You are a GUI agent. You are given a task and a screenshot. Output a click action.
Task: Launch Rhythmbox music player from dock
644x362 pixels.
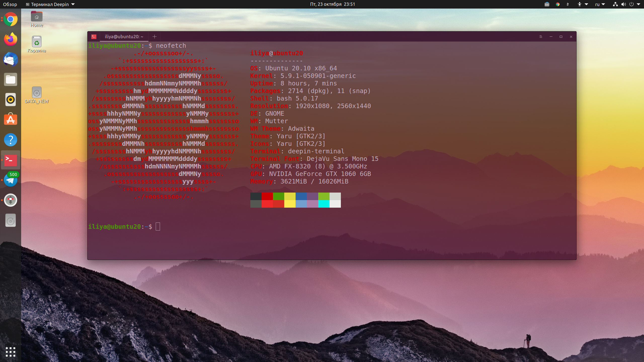click(11, 100)
